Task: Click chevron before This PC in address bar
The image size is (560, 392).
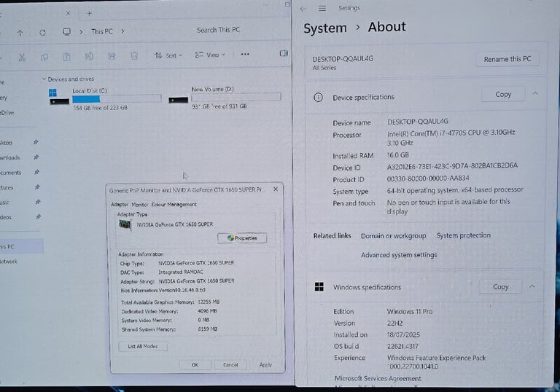Action: coord(81,32)
